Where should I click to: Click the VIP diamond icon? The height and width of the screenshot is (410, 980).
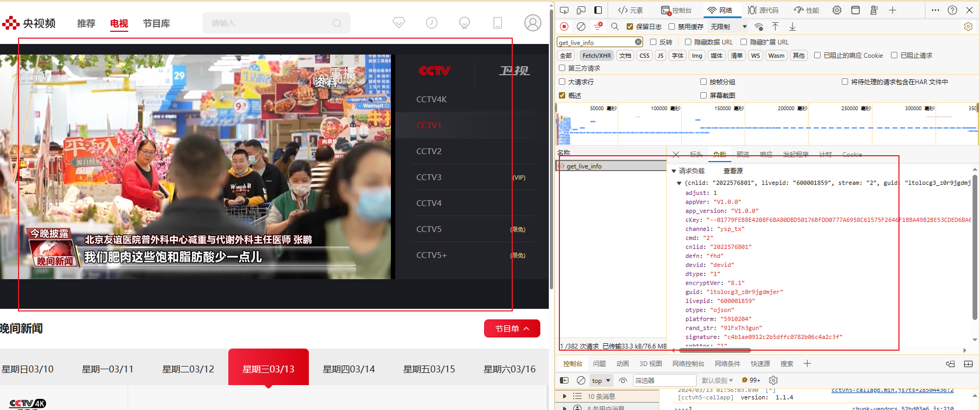399,23
